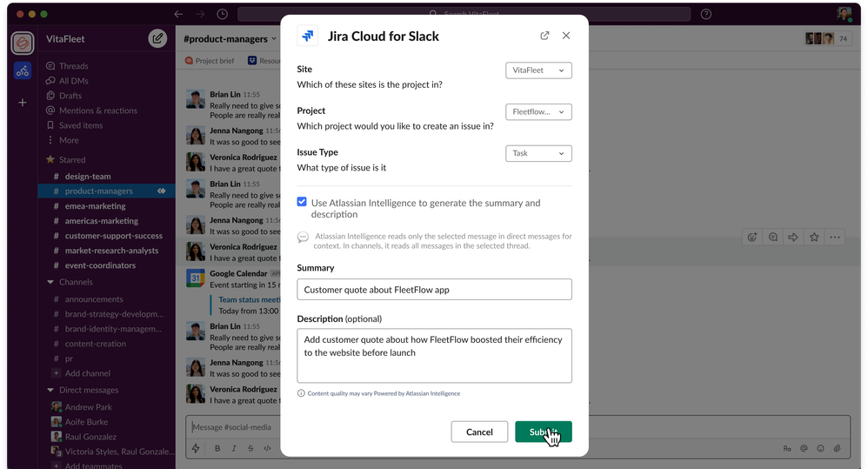Toggle Use Atlassian Intelligence checkbox

click(302, 202)
